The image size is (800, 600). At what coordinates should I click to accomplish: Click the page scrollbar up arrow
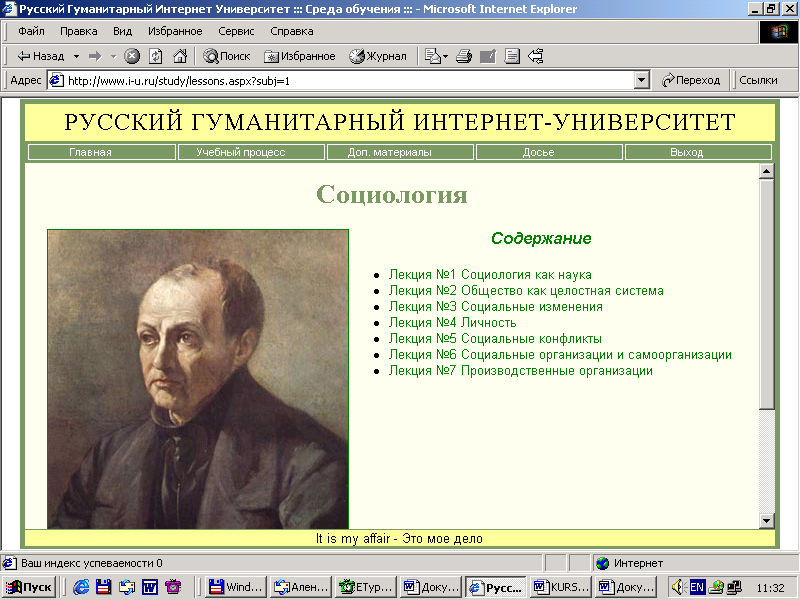tap(766, 171)
